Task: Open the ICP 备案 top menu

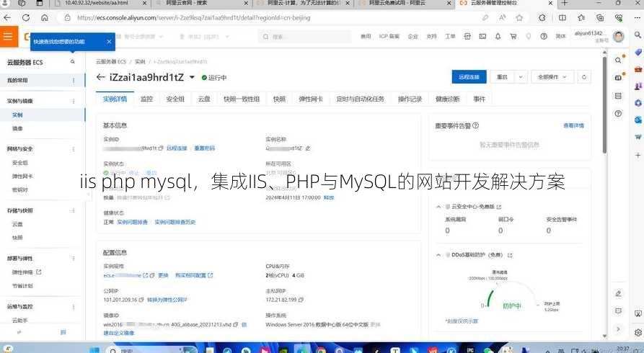Action: click(389, 36)
